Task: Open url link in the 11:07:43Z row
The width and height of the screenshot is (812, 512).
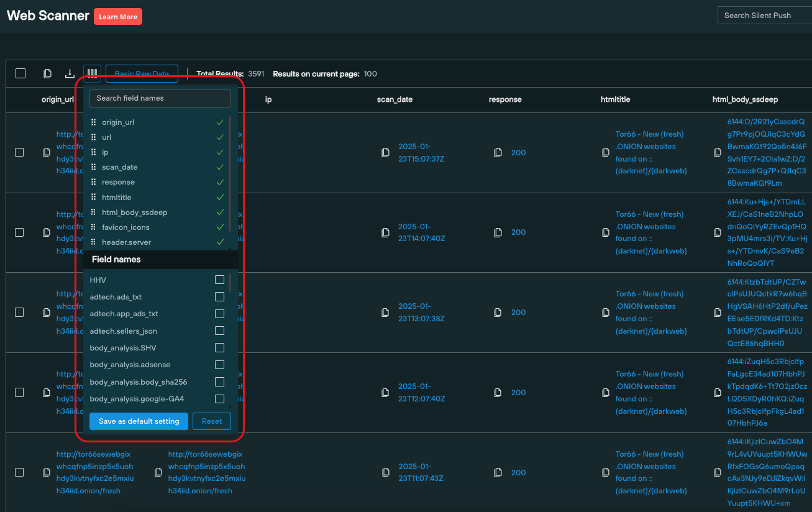Action: [206, 472]
